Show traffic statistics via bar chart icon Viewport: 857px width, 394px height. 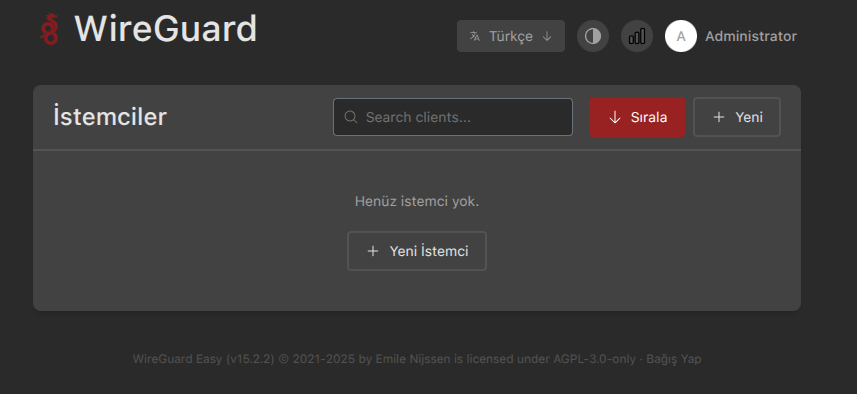point(637,36)
